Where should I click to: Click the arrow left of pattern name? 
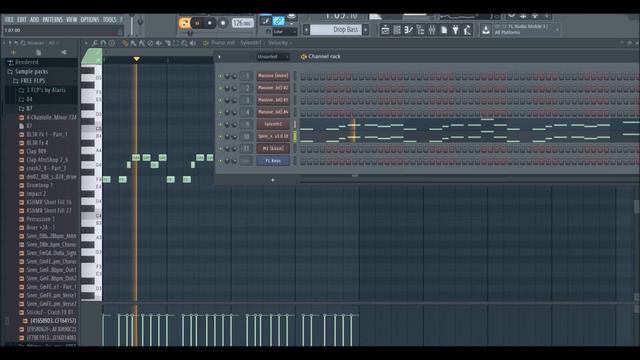click(307, 30)
